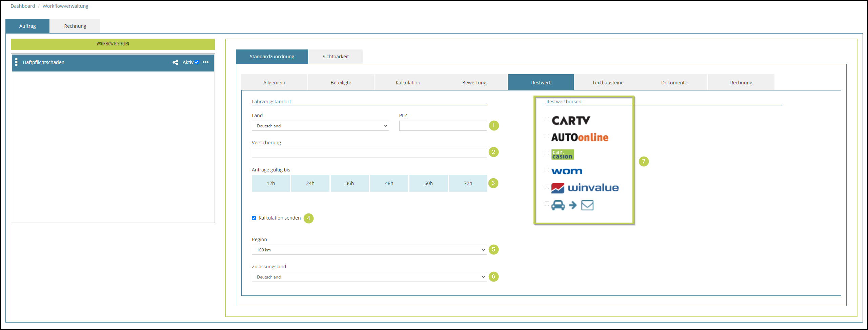
Task: Click into the PLZ input field
Action: pos(443,126)
